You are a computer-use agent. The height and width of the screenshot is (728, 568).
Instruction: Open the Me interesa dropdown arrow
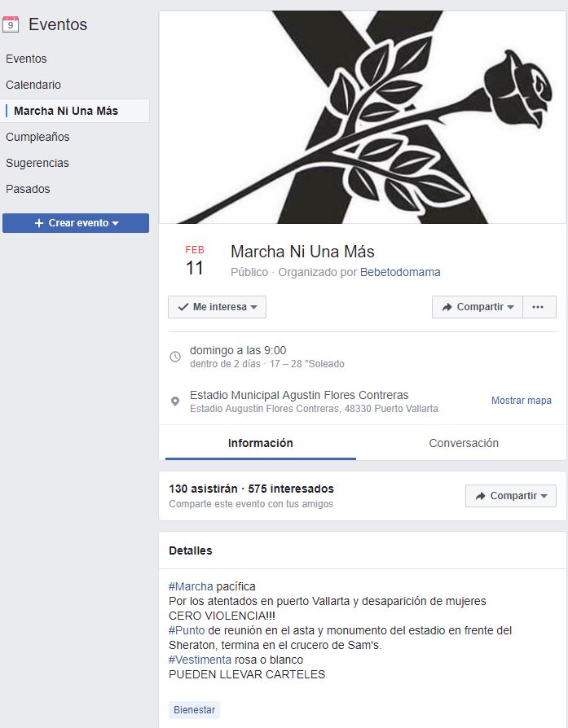pyautogui.click(x=253, y=307)
